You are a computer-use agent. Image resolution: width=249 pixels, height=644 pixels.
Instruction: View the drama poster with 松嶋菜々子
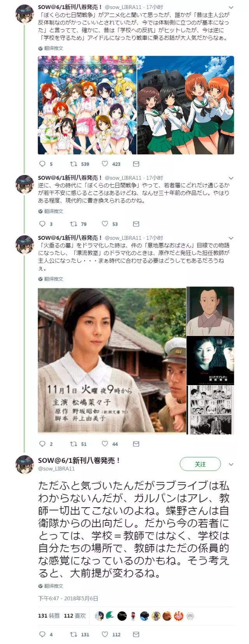(x=112, y=360)
